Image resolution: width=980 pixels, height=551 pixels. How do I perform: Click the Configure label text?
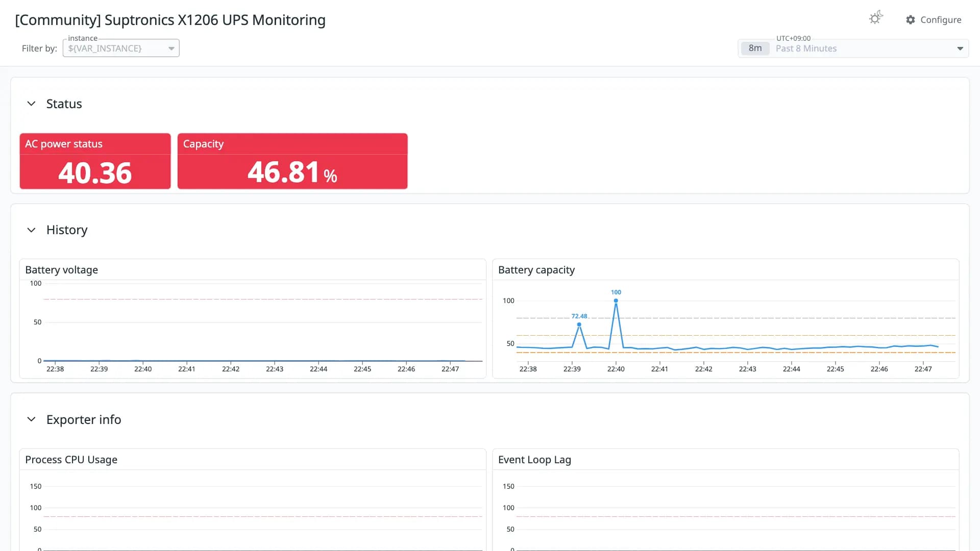tap(941, 20)
